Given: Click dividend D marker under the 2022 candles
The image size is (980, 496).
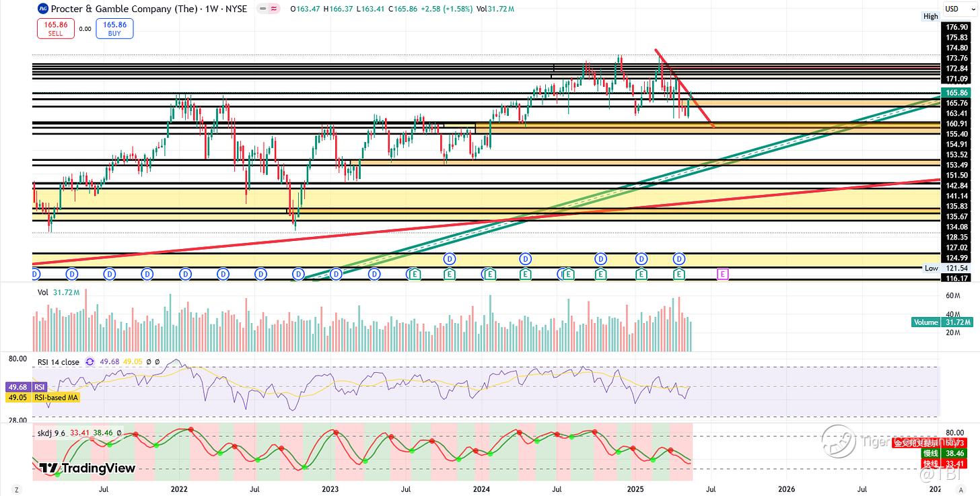Looking at the screenshot, I should 185,274.
